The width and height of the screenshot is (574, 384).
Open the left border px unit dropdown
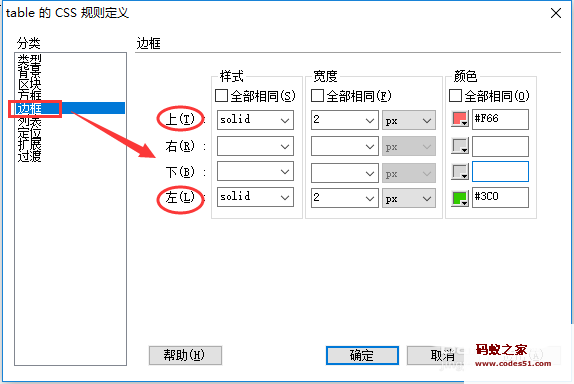coord(409,198)
